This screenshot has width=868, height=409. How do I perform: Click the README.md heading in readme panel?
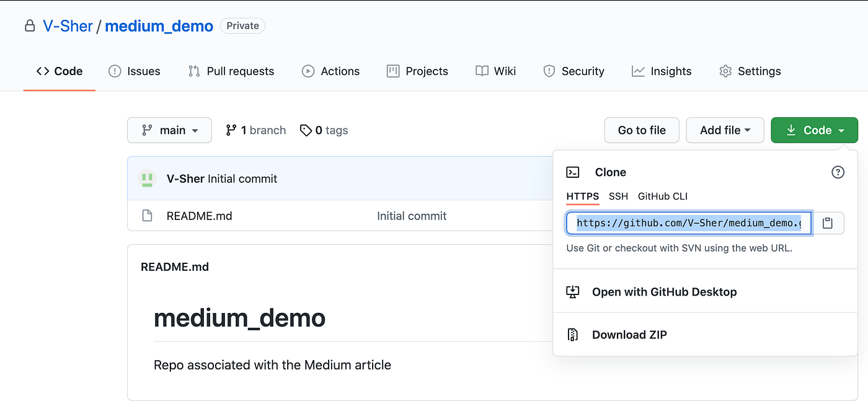point(175,267)
